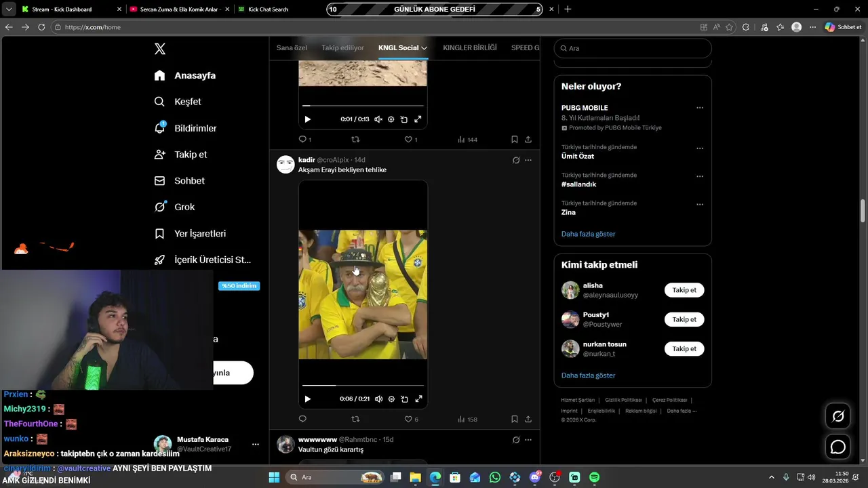View analytics of kadir's post (158)
Screen dimensions: 868x488
[468, 419]
